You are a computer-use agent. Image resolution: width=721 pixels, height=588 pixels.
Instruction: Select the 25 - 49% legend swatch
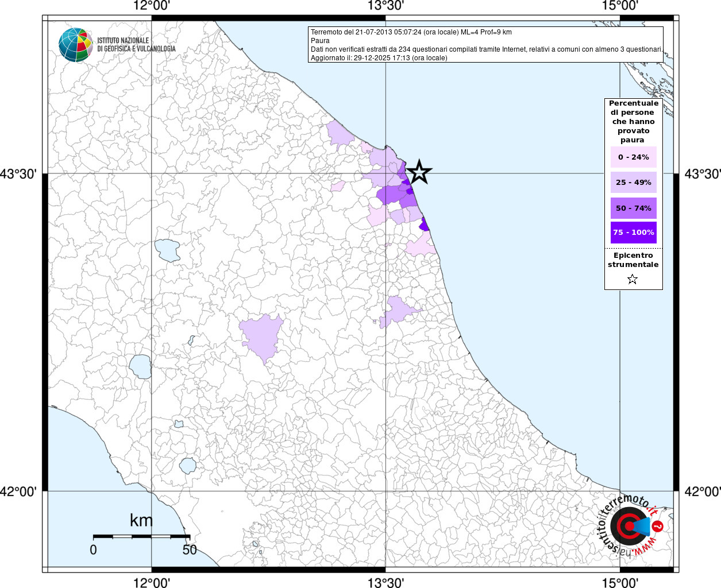tap(633, 183)
